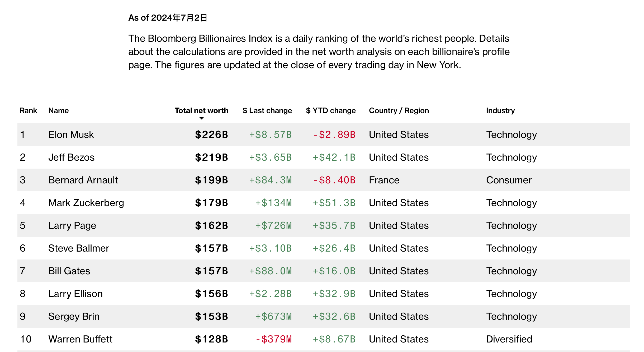This screenshot has width=644, height=352.
Task: Select Bernard Arnault's name
Action: point(83,180)
